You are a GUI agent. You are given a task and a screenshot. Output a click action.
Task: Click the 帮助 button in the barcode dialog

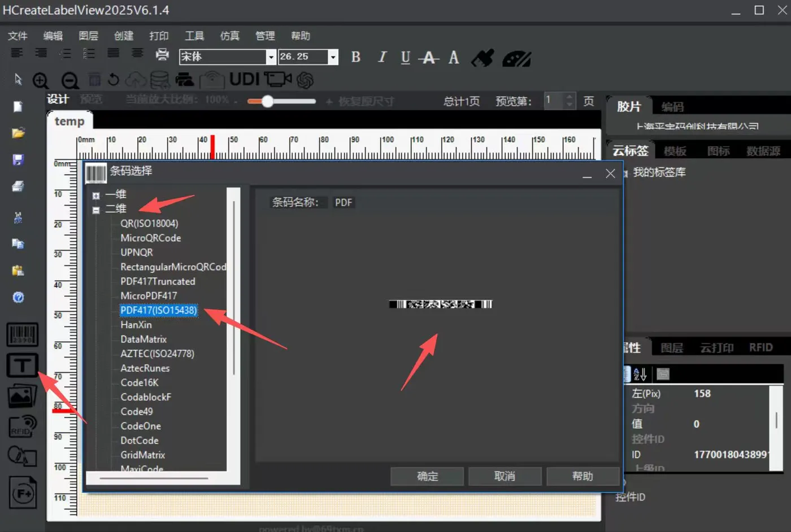pyautogui.click(x=583, y=476)
